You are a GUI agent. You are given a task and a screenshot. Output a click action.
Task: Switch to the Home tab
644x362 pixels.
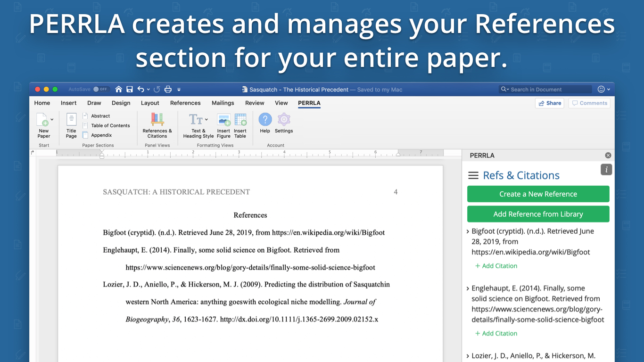coord(42,103)
